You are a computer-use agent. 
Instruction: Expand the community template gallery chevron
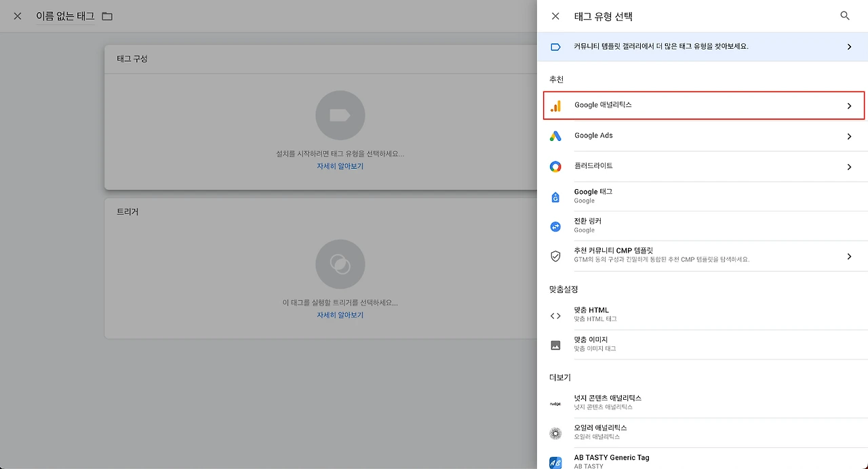pos(849,47)
